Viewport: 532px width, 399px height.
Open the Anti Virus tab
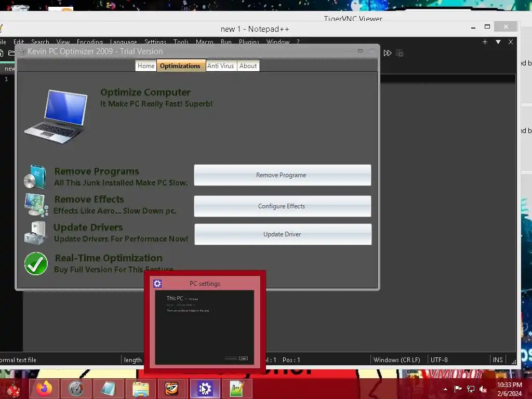pyautogui.click(x=220, y=66)
